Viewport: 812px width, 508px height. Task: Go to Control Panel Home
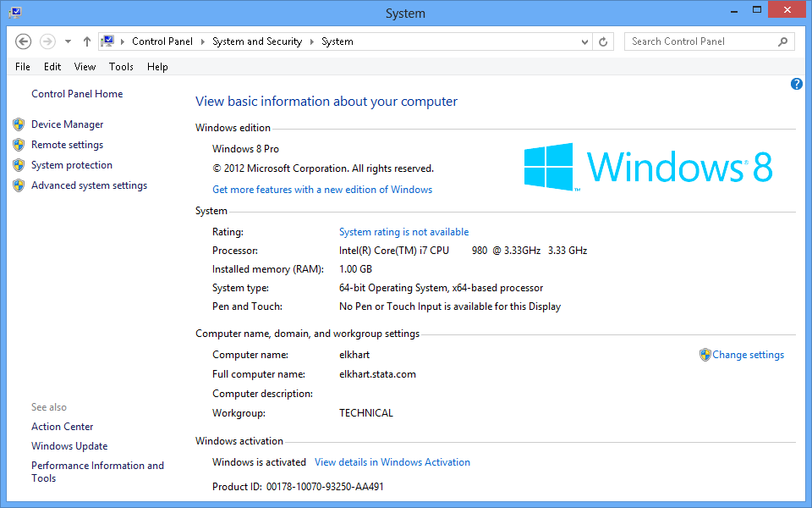point(77,94)
